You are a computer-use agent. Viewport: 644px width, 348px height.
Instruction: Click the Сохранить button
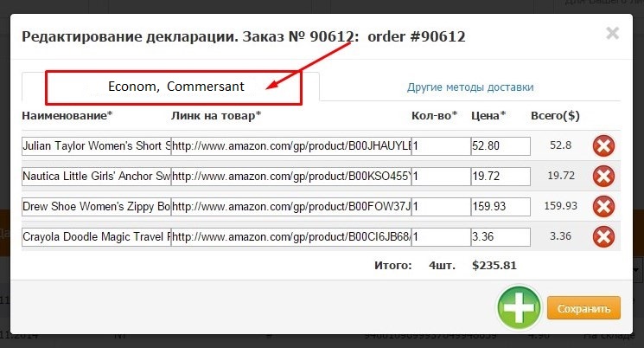click(583, 307)
